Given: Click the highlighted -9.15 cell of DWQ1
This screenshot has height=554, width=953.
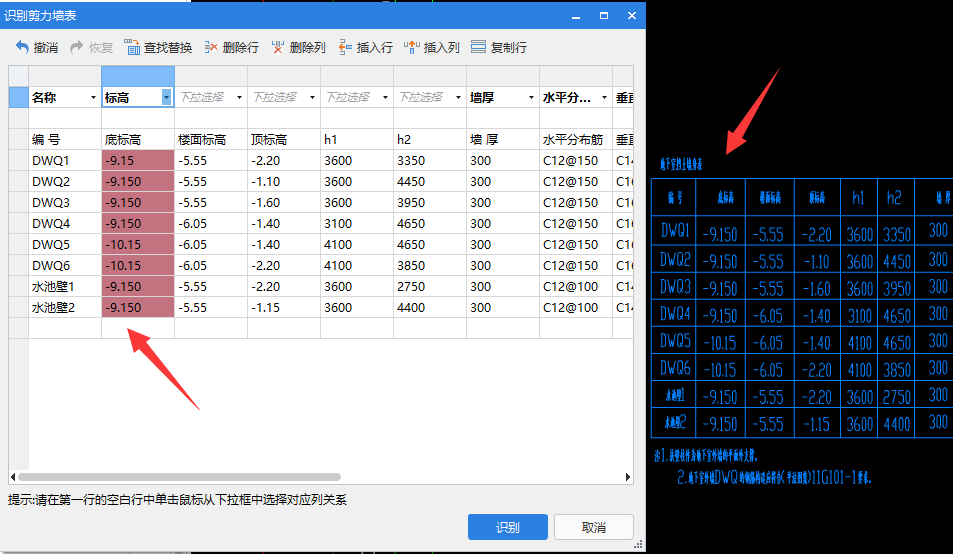Looking at the screenshot, I should coord(138,160).
